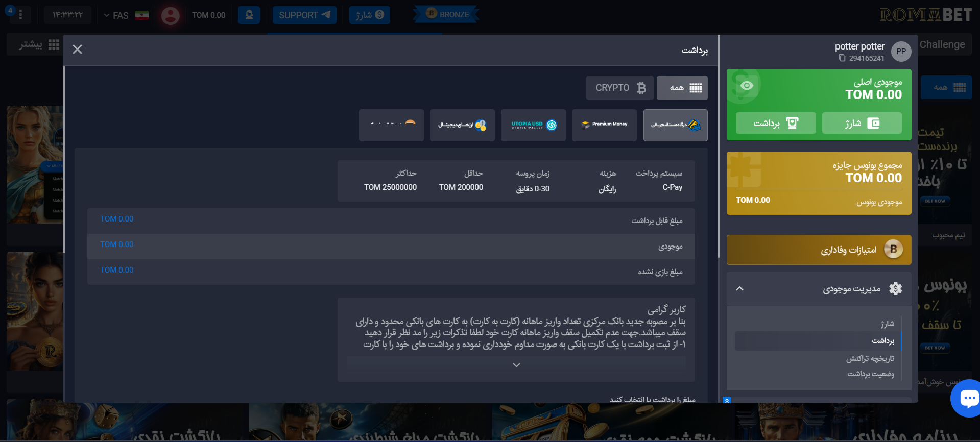Click the blue account icon in top bar

tap(249, 15)
